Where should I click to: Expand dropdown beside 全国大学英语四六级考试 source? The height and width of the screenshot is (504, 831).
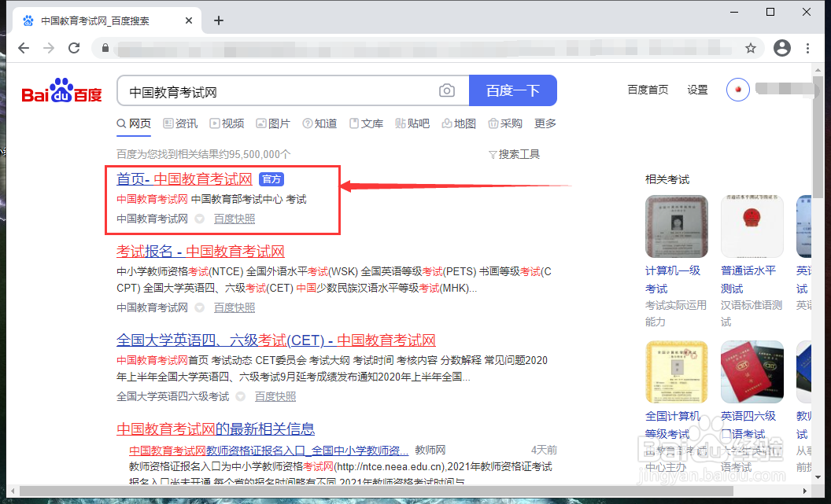coord(240,396)
